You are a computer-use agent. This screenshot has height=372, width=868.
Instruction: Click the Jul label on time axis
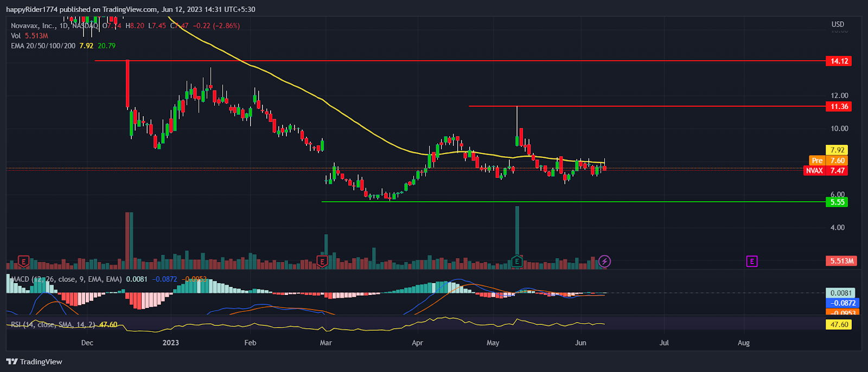pos(664,343)
